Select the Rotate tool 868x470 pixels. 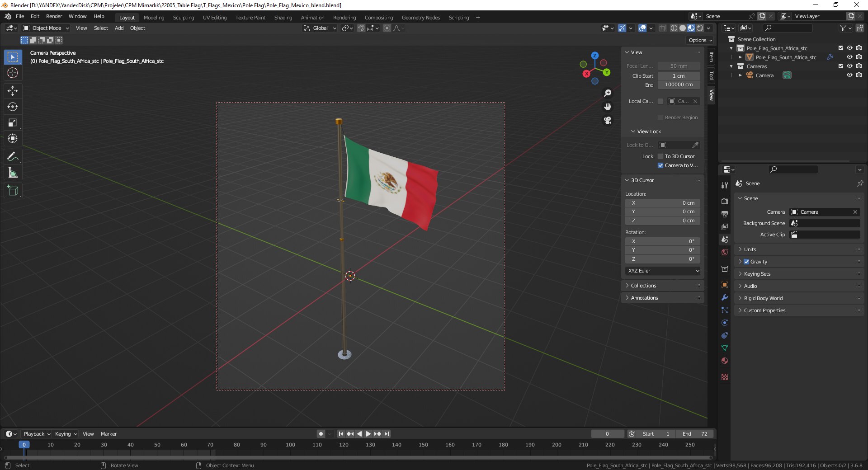click(x=13, y=107)
